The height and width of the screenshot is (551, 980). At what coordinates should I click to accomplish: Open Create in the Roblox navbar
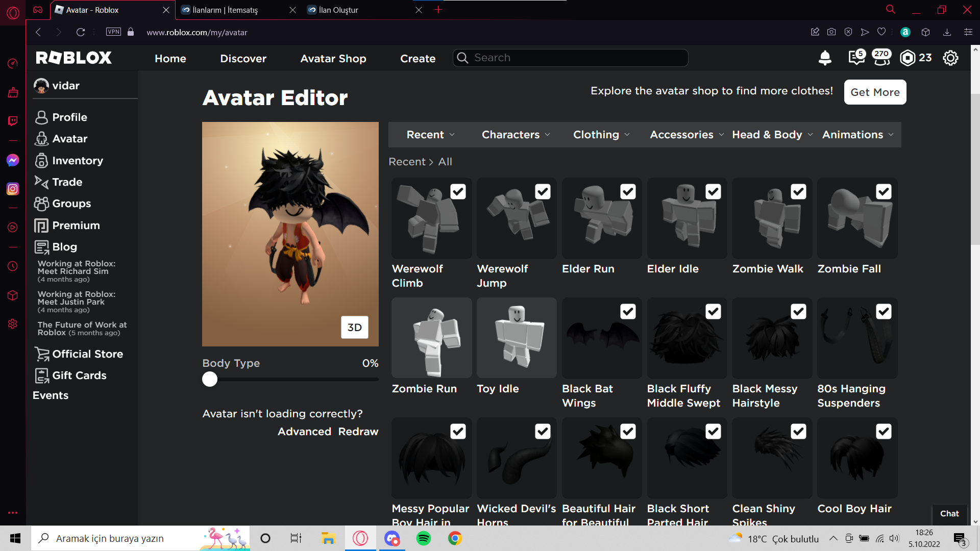tap(418, 59)
